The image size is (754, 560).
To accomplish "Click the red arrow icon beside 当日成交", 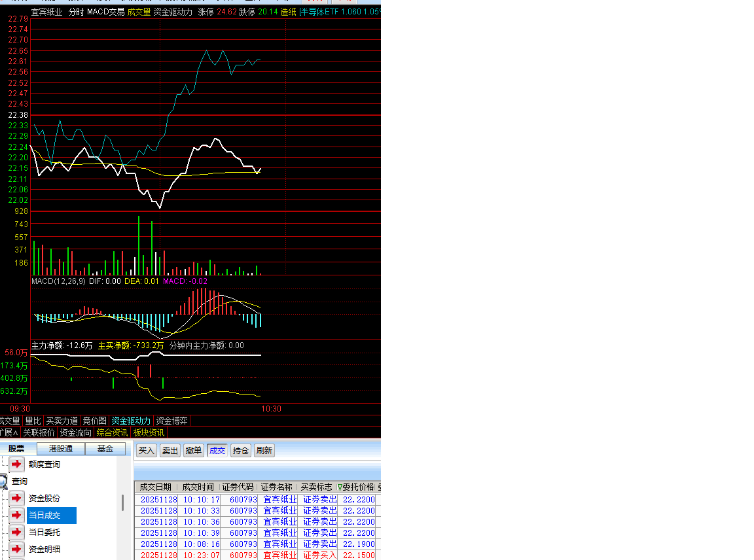I will (16, 516).
